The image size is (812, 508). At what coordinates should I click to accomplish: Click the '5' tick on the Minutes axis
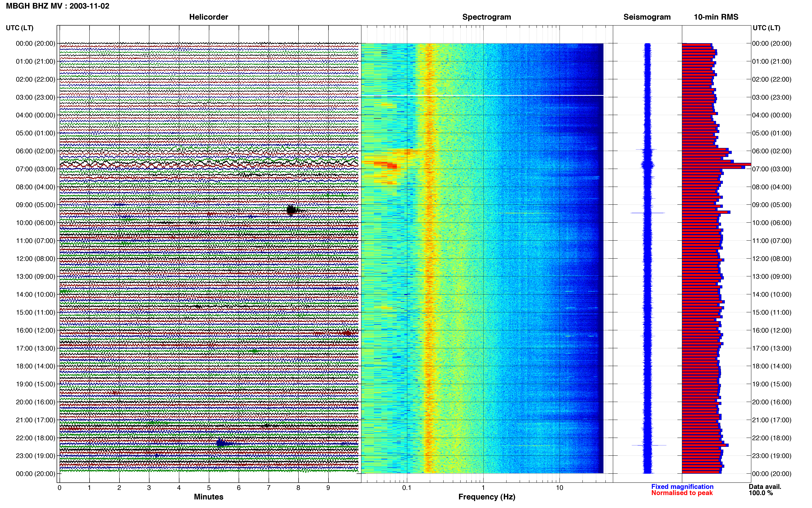pyautogui.click(x=209, y=488)
